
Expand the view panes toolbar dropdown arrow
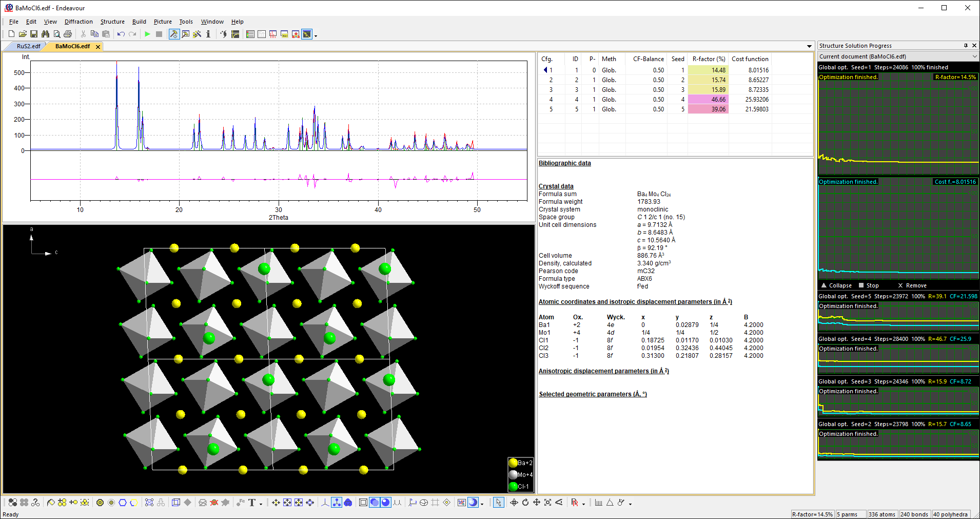[316, 36]
